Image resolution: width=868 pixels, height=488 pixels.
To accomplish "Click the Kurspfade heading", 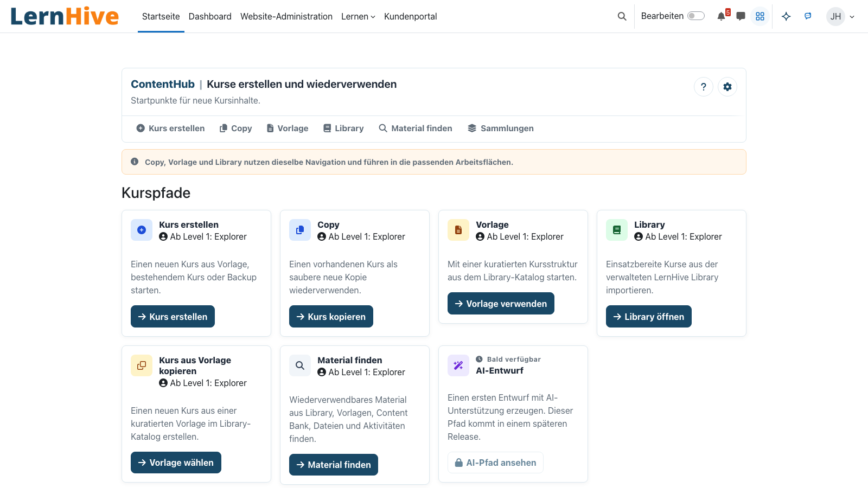I will pos(156,193).
